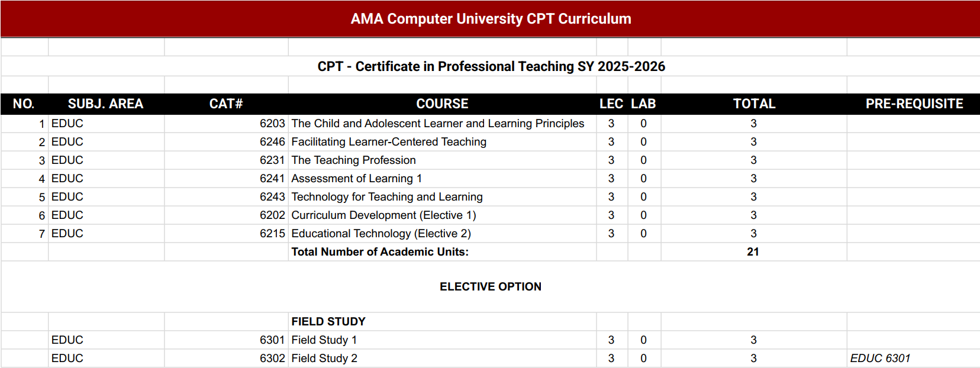The width and height of the screenshot is (980, 368).
Task: Select the CAT# column header
Action: [x=226, y=104]
